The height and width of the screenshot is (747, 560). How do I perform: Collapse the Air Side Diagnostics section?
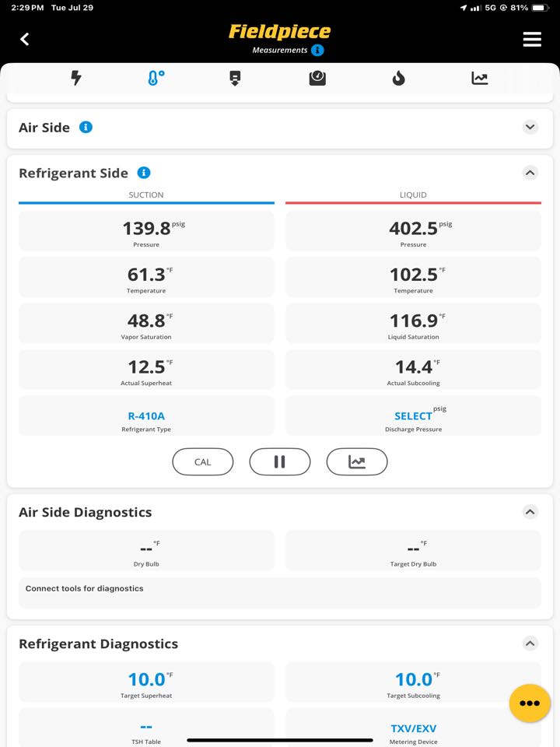530,512
